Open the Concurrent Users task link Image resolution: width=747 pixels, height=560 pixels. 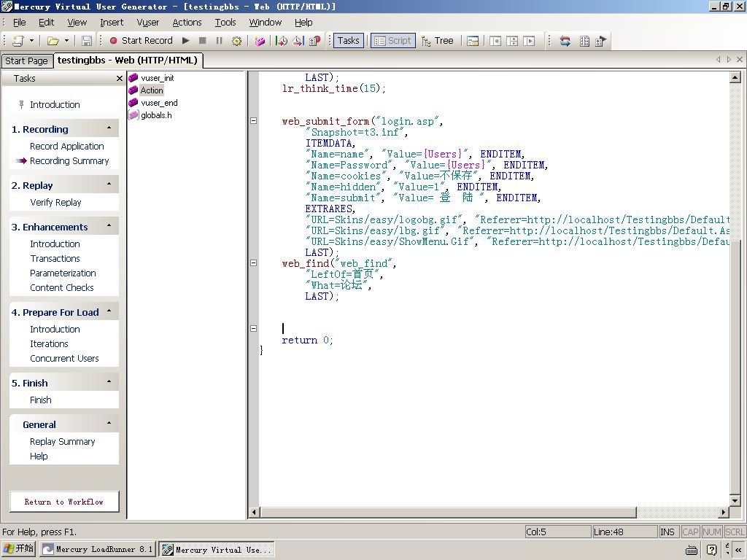coord(64,359)
